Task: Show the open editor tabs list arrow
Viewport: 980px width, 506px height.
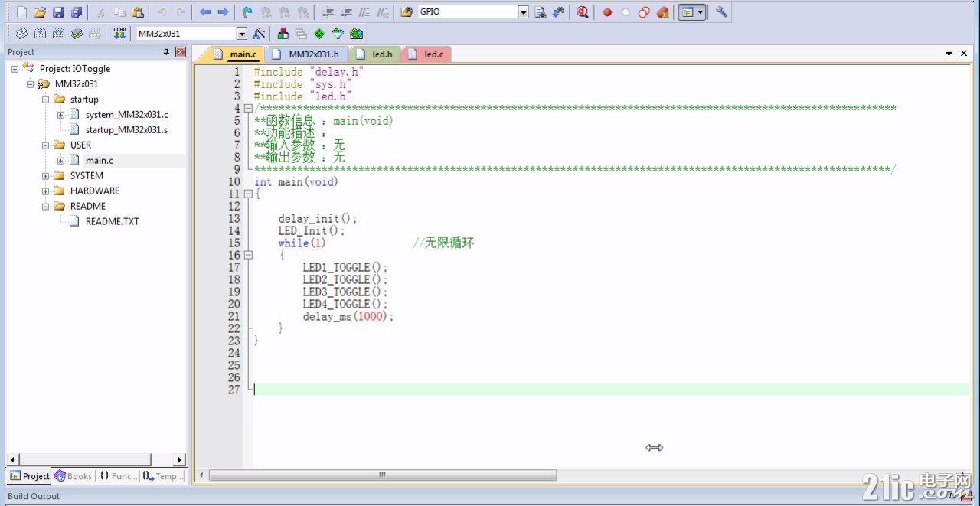Action: tap(949, 54)
